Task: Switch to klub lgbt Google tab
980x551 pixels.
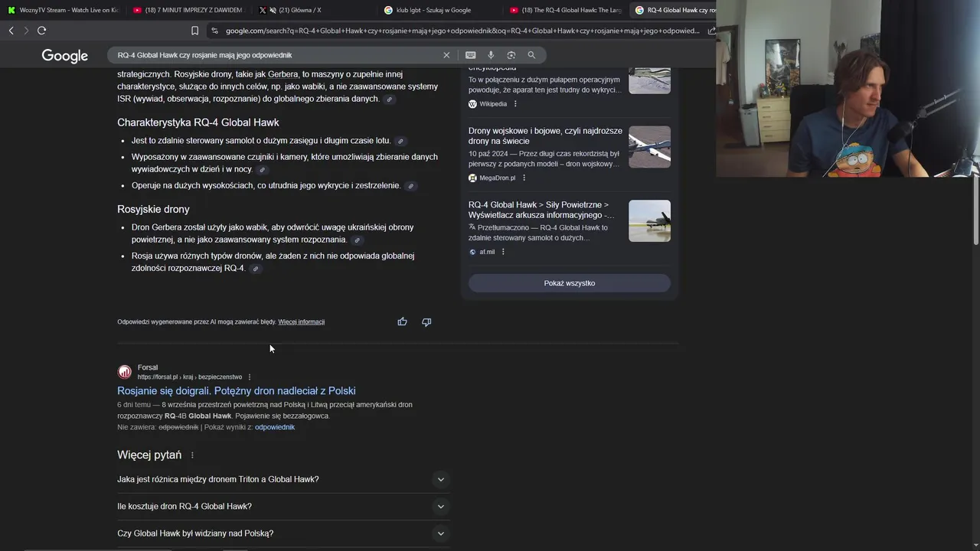Action: [x=438, y=10]
